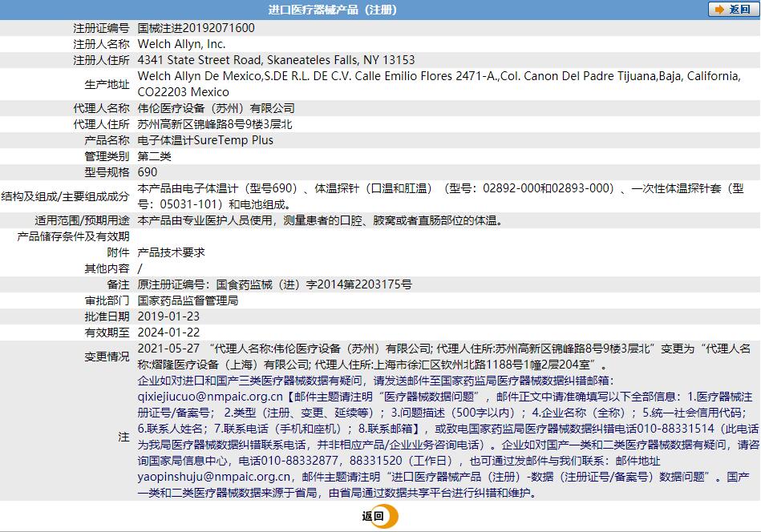Image resolution: width=761 pixels, height=532 pixels.
Task: Open the 产品技术要求 attachment link
Action: pyautogui.click(x=171, y=252)
